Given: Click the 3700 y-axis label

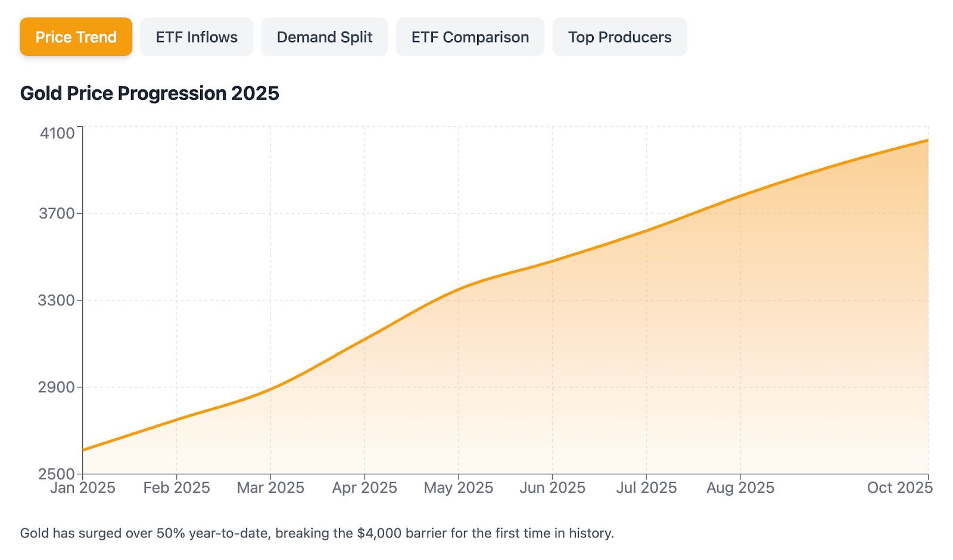Looking at the screenshot, I should (57, 213).
